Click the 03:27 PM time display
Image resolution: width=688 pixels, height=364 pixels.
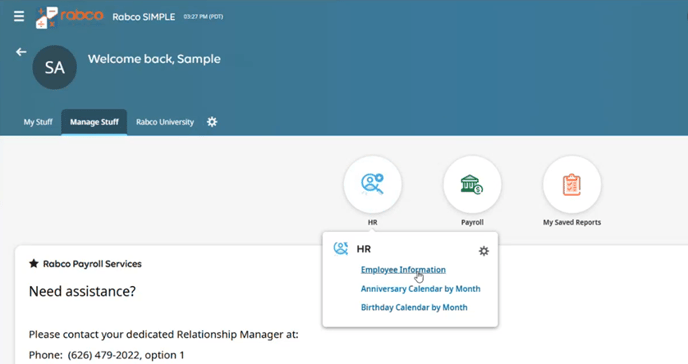pyautogui.click(x=203, y=17)
